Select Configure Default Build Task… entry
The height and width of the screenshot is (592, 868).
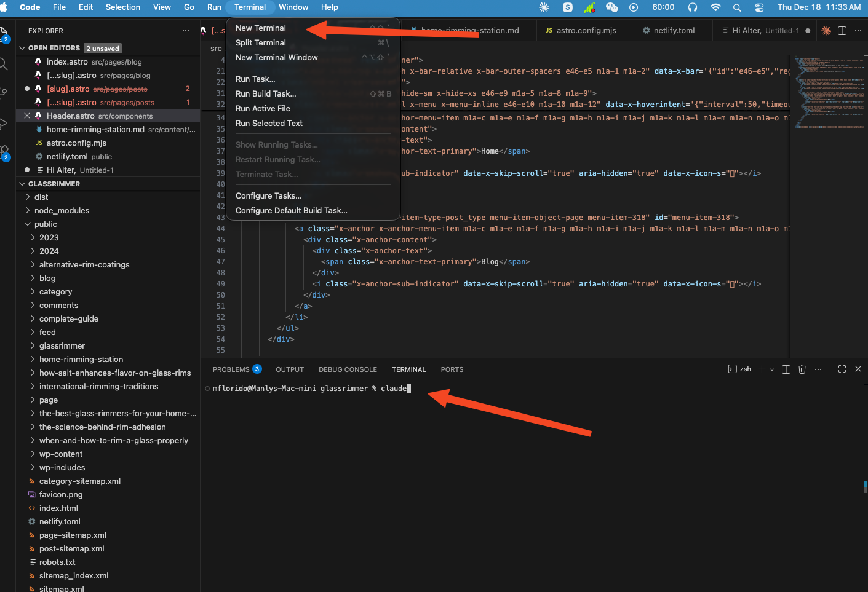click(x=313, y=210)
